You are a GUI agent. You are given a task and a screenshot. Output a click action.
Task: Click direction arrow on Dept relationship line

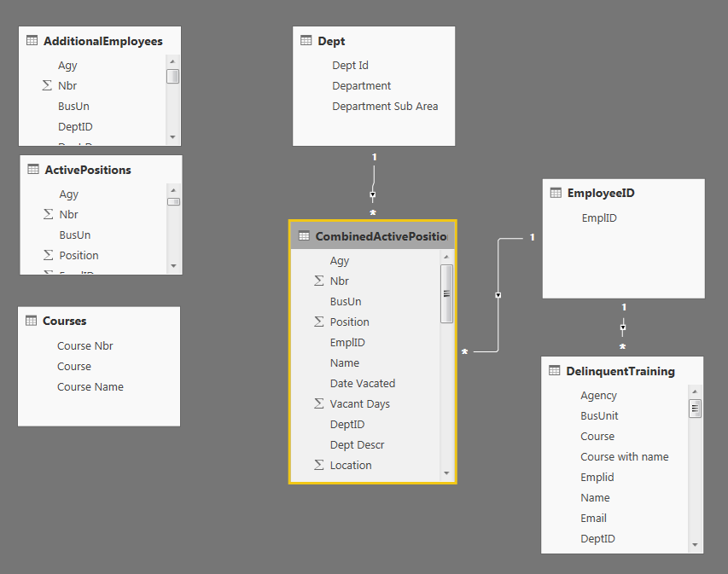[x=373, y=194]
